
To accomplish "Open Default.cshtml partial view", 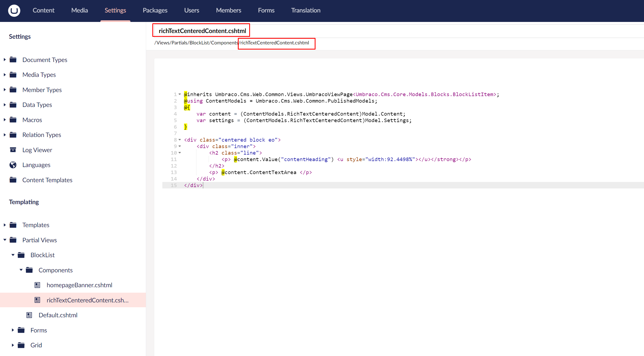I will (58, 315).
